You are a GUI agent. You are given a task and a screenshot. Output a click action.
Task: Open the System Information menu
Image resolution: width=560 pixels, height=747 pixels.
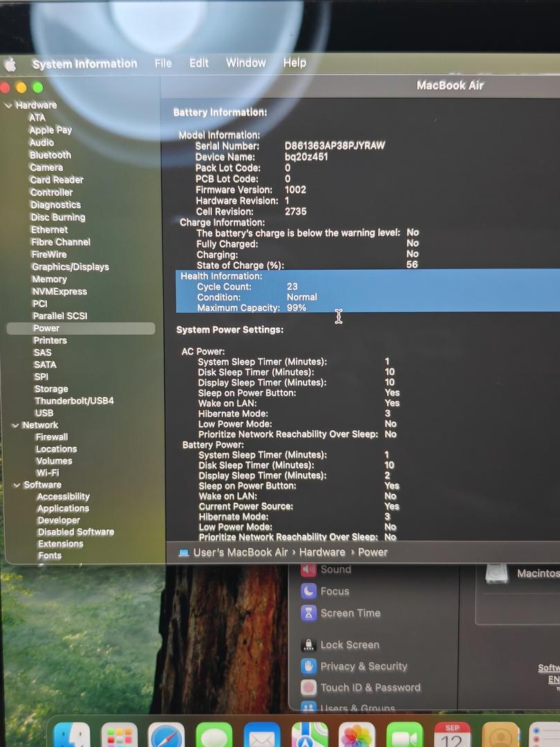[85, 64]
